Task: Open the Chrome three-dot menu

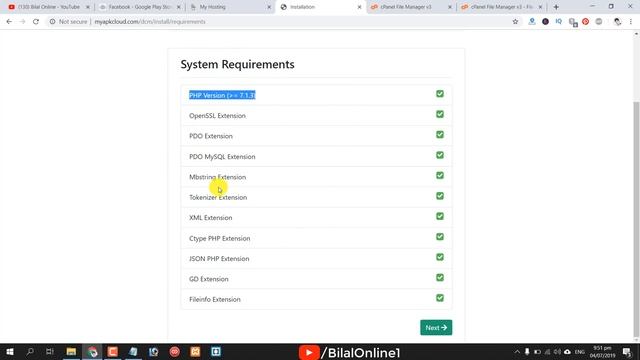Action: (631, 22)
